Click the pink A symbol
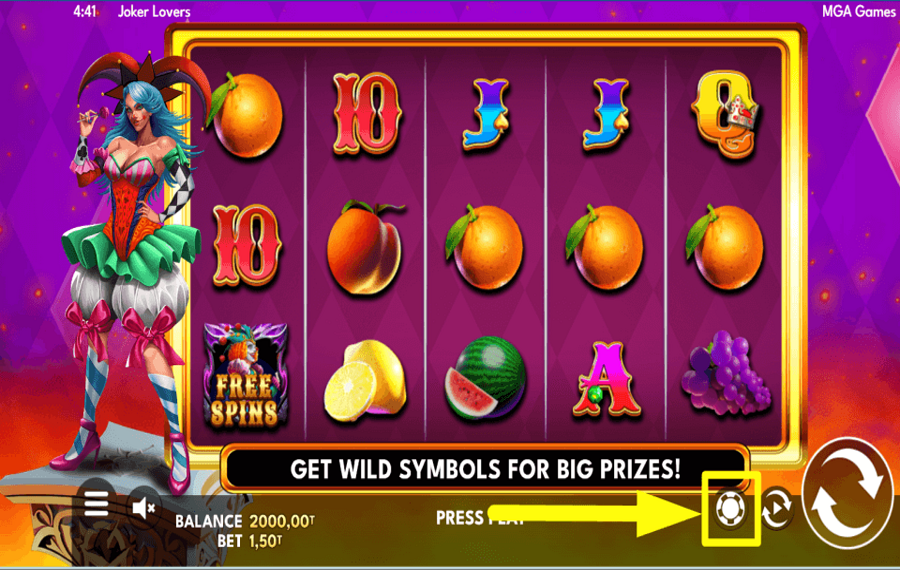 coord(606,378)
